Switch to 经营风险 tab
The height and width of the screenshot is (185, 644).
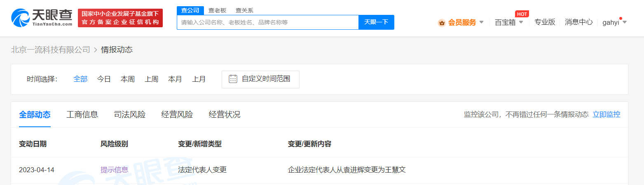tap(177, 115)
